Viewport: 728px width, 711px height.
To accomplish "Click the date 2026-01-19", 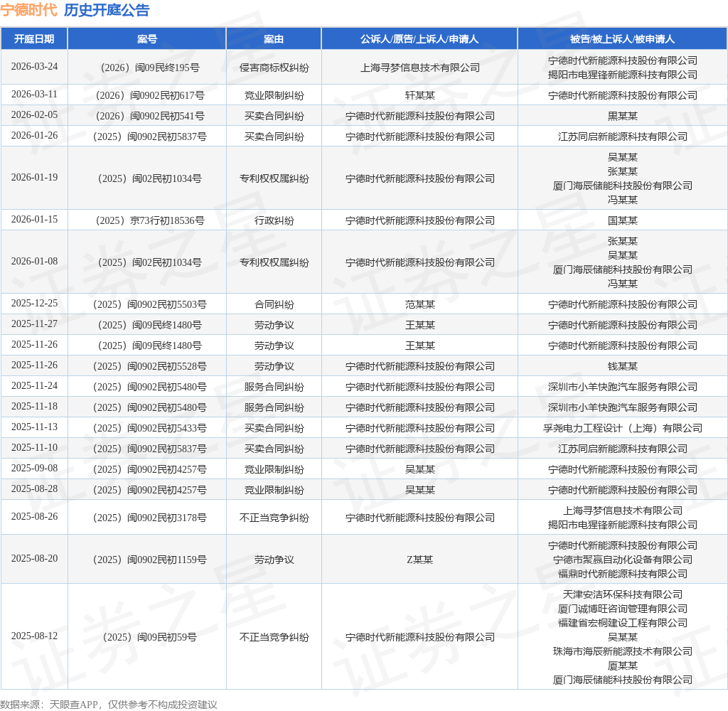I will 34,178.
